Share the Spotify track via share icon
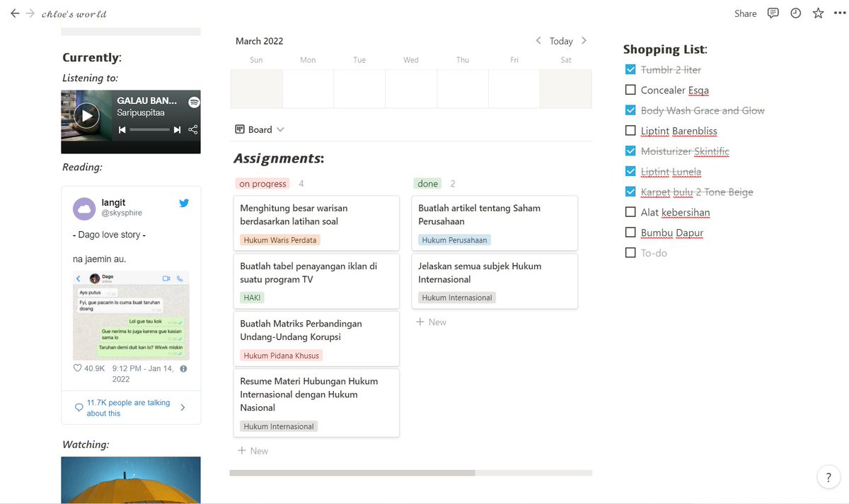Image resolution: width=849 pixels, height=504 pixels. tap(192, 130)
